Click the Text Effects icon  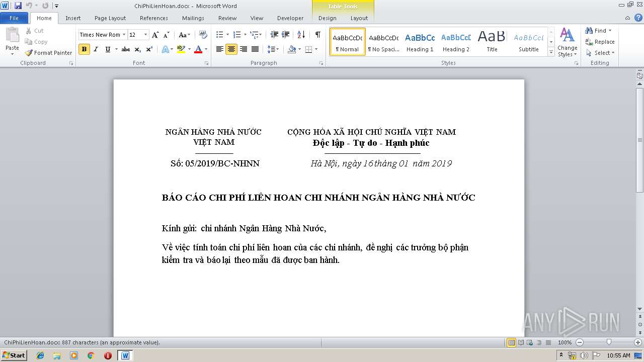(x=165, y=49)
